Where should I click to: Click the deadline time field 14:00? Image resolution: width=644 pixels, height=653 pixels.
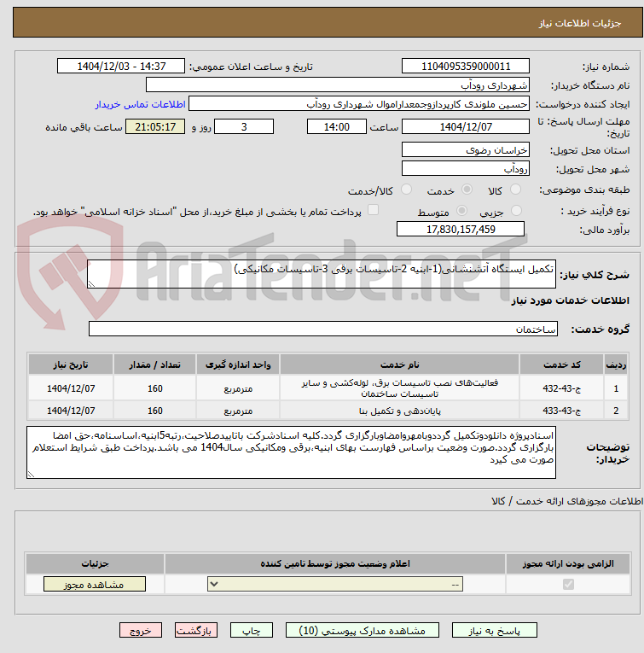[337, 126]
